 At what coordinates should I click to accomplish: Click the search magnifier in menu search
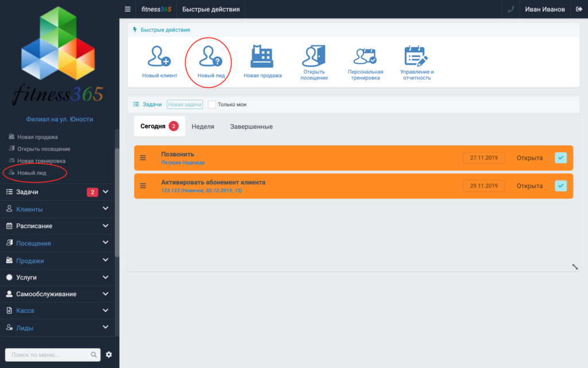click(x=94, y=354)
